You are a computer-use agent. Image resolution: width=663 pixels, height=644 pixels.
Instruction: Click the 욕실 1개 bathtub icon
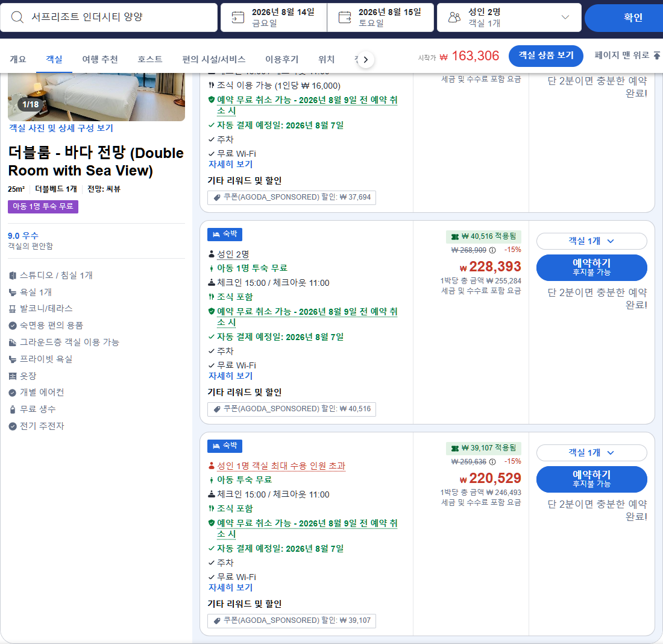(x=13, y=292)
